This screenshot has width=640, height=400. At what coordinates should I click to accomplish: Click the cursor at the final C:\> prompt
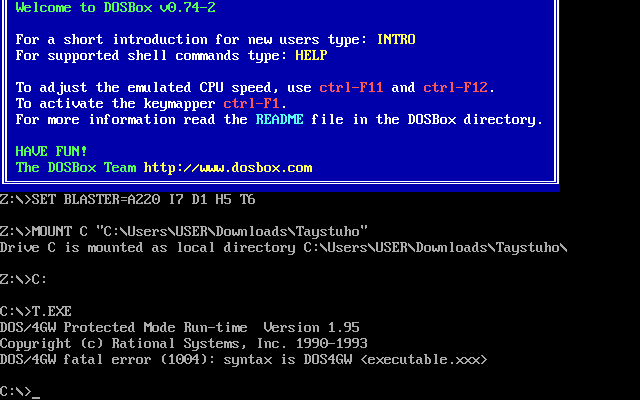pos(36,391)
